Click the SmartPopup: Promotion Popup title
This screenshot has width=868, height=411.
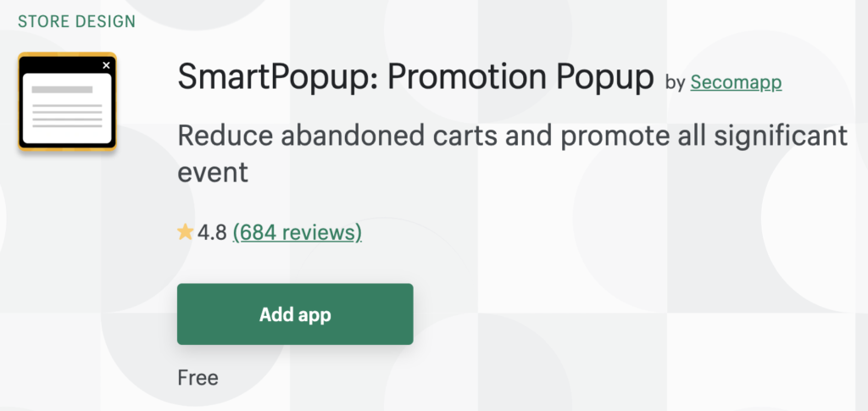[x=415, y=79]
